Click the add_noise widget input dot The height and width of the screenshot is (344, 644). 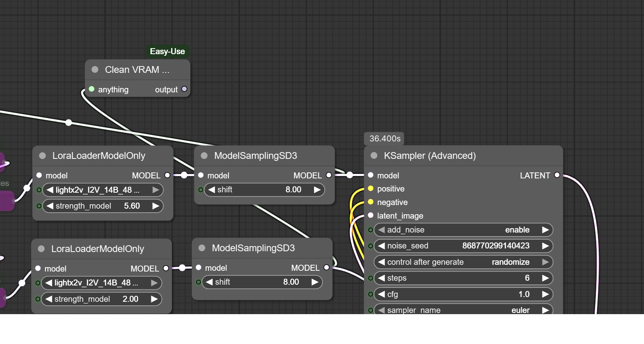pos(370,230)
